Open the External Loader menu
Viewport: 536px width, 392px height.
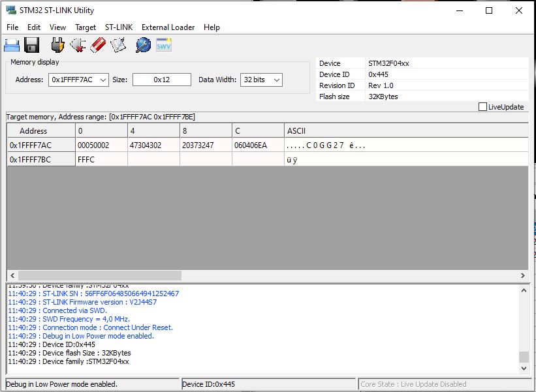pyautogui.click(x=168, y=27)
